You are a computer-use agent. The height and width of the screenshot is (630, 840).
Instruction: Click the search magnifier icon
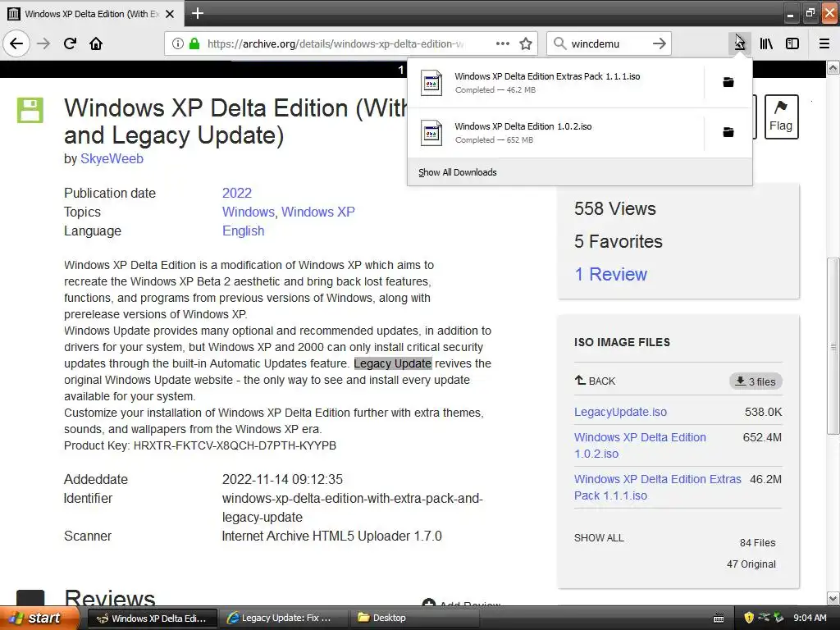coord(559,43)
